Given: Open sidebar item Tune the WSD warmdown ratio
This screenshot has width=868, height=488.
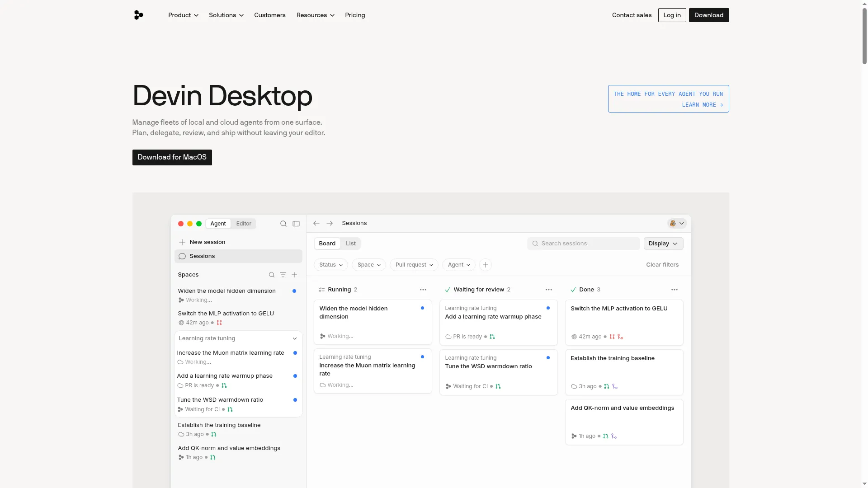Looking at the screenshot, I should pyautogui.click(x=238, y=404).
